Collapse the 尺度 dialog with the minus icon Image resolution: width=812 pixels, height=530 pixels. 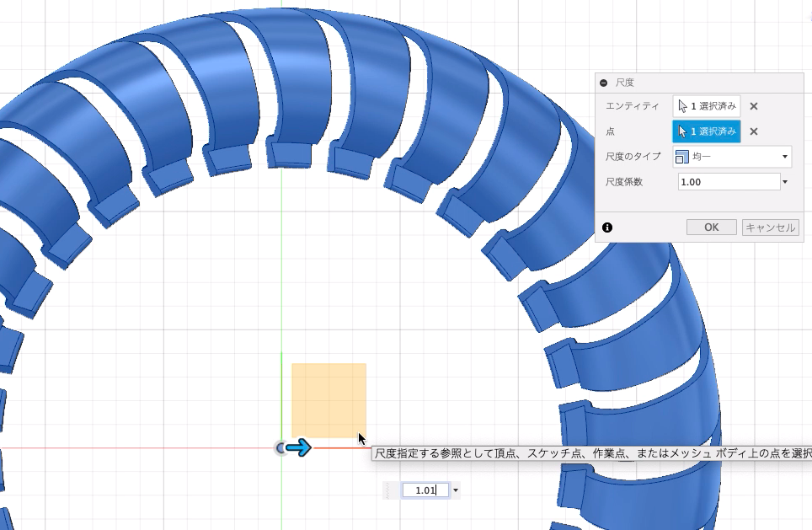click(603, 83)
